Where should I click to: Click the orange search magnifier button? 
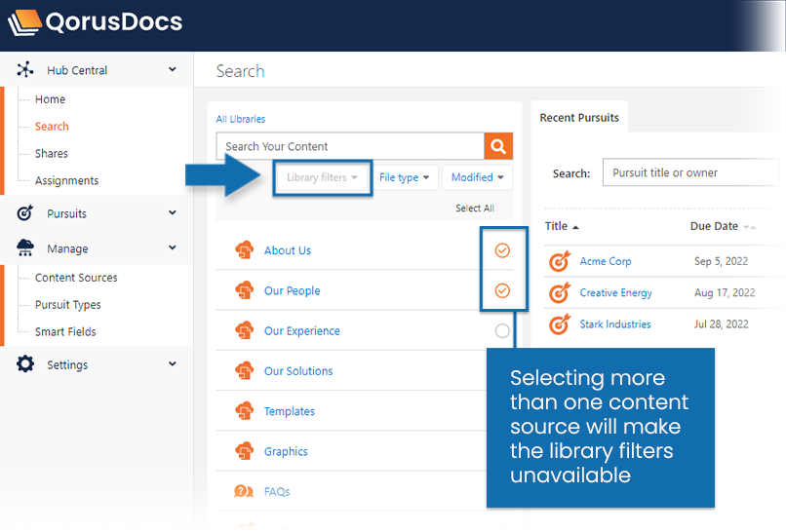498,146
